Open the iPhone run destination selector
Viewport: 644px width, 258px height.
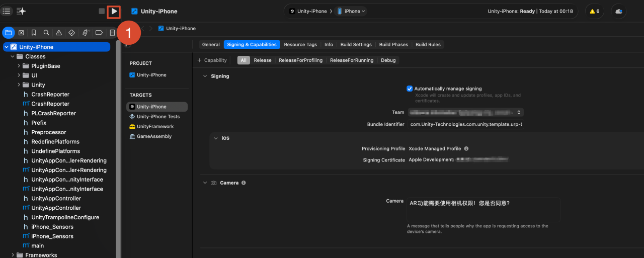point(351,11)
